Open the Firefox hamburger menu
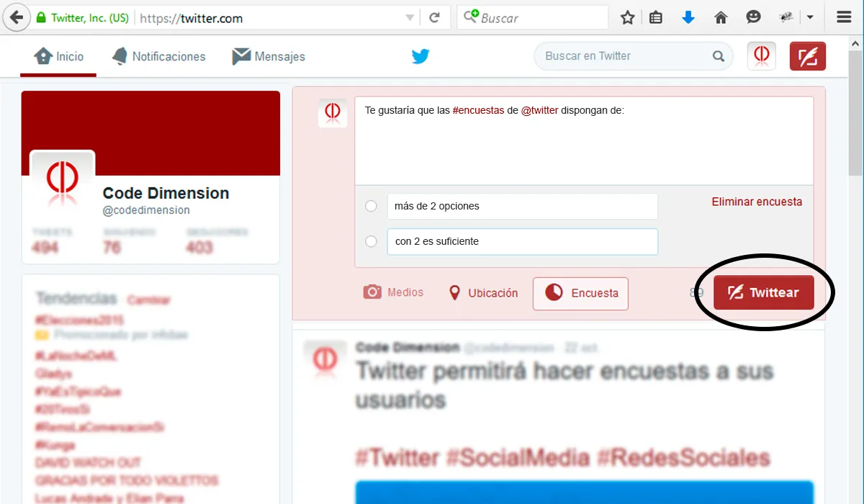Image resolution: width=864 pixels, height=504 pixels. click(x=845, y=18)
